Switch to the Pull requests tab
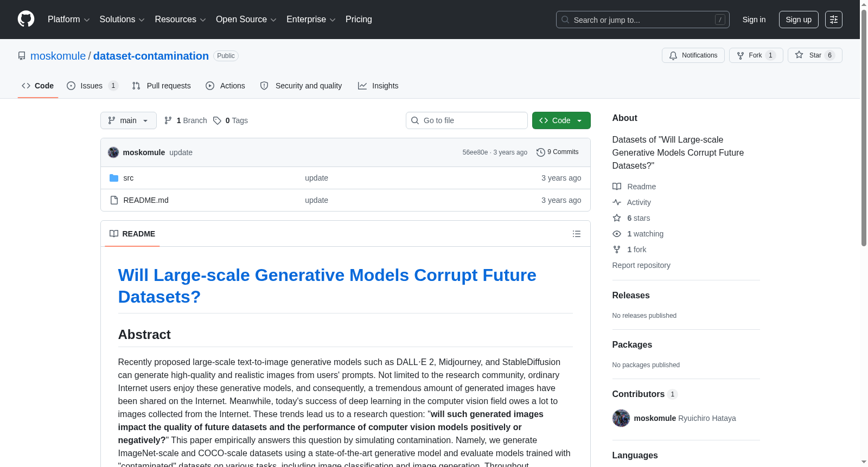Image resolution: width=868 pixels, height=467 pixels. [162, 86]
